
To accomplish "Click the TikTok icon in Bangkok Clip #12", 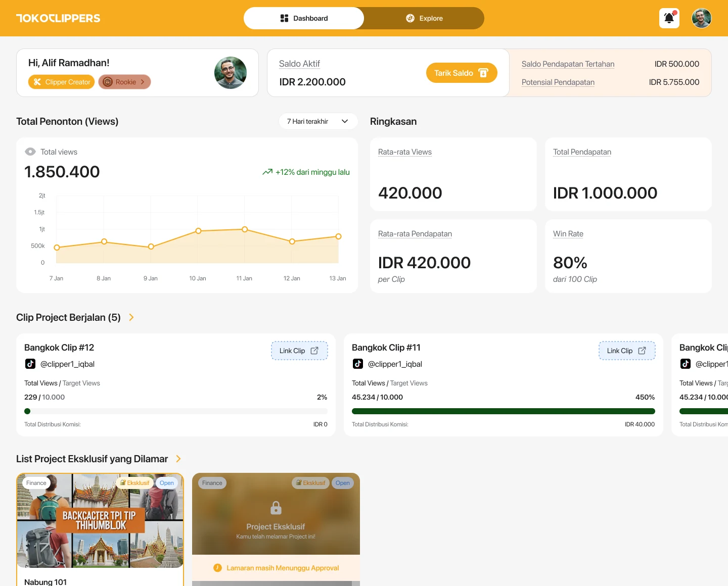I will coord(30,364).
